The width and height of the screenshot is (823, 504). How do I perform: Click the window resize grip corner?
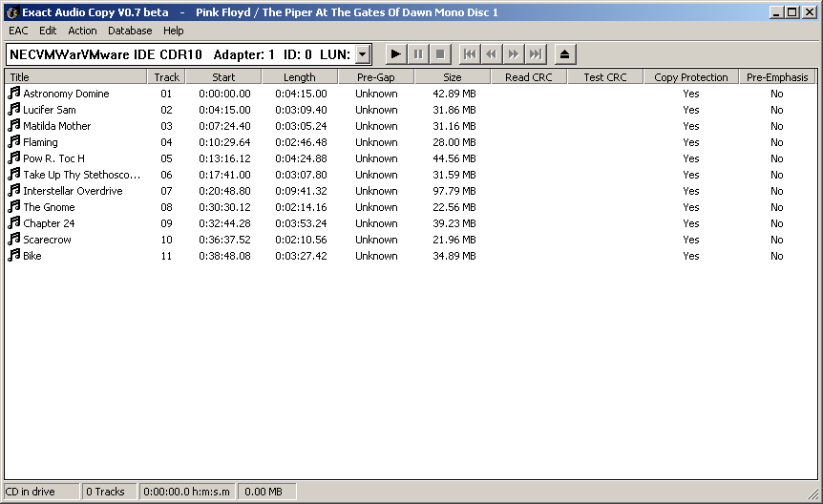click(813, 493)
